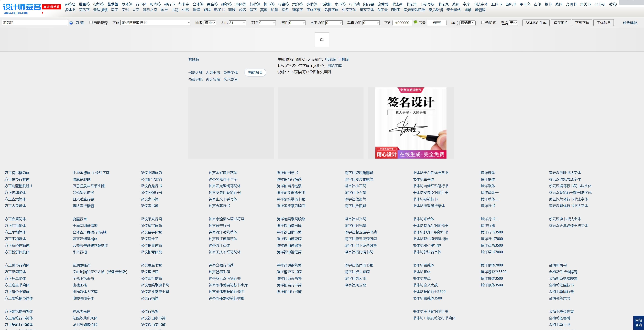Enable the 自动翻译 checkbox

[x=91, y=23]
